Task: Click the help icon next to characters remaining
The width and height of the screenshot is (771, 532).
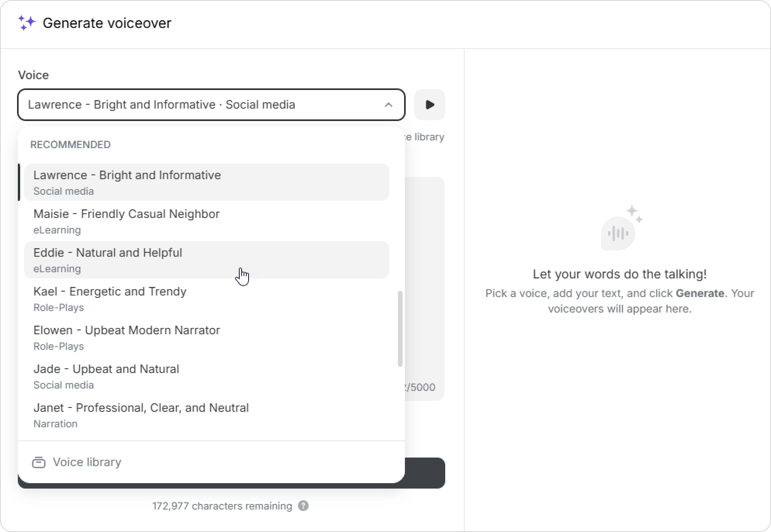Action: (303, 506)
